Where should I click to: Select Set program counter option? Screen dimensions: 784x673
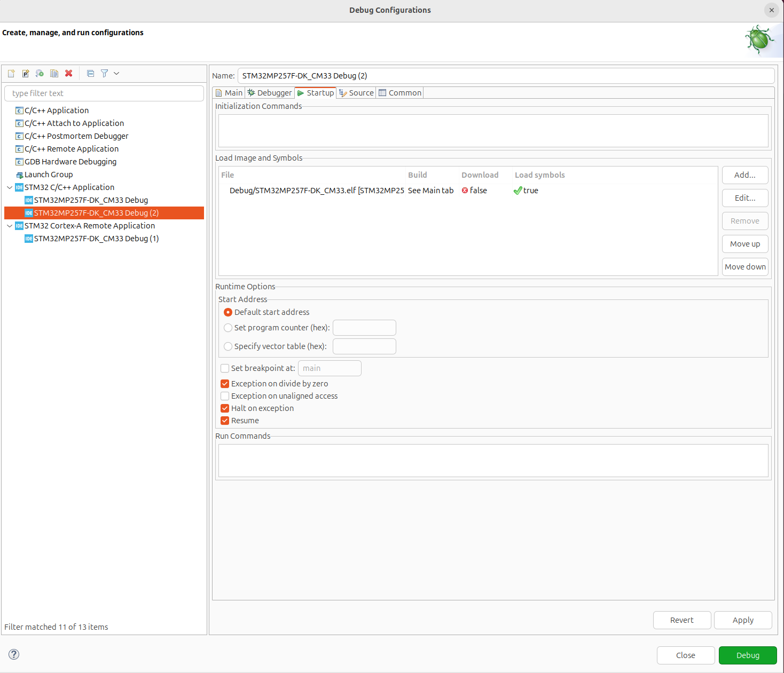point(228,328)
